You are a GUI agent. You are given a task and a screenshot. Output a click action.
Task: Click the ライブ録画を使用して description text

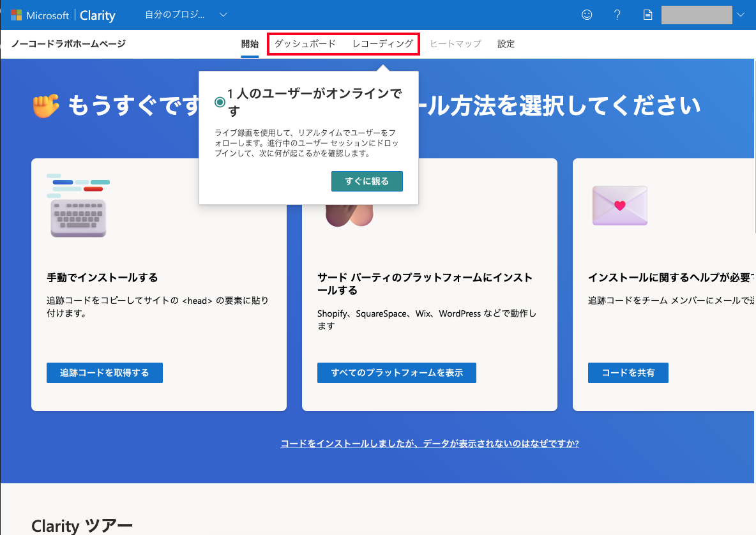(x=306, y=143)
